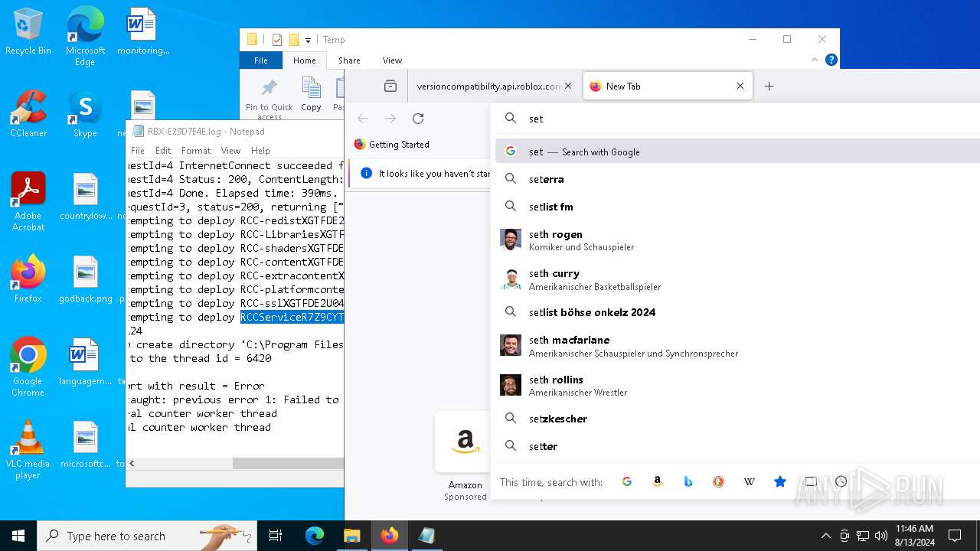This screenshot has height=551, width=980.
Task: Open the countrylow image file icon
Action: [x=85, y=197]
